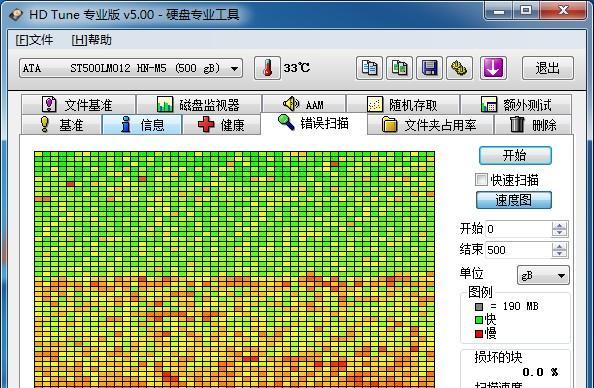594x388 pixels.
Task: Click the 速度图 button
Action: pyautogui.click(x=514, y=200)
